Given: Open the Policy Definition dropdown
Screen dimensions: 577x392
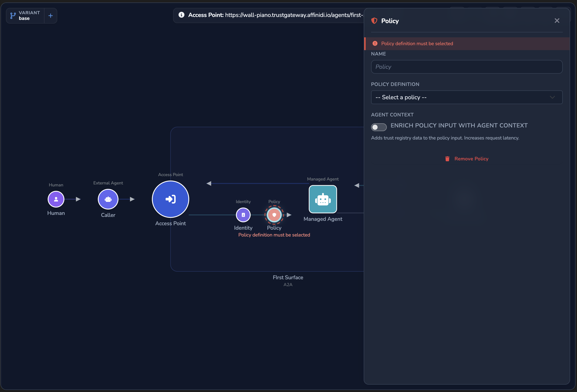Looking at the screenshot, I should (466, 97).
